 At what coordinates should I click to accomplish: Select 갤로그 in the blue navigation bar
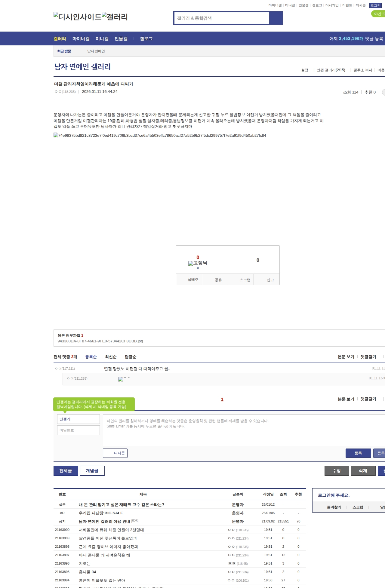tap(146, 39)
